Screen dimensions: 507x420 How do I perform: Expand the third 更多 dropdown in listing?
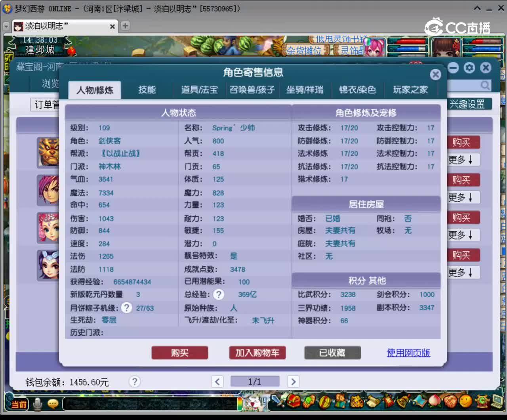tap(463, 235)
